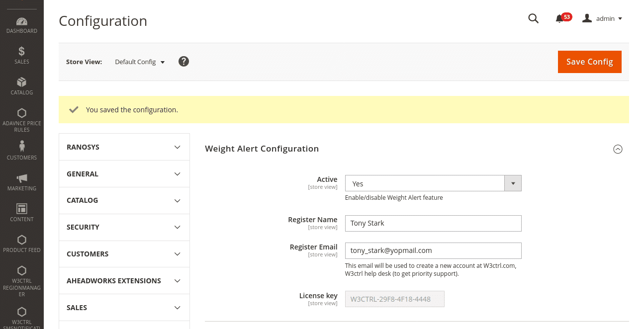Open the Store View help tooltip

pyautogui.click(x=184, y=61)
